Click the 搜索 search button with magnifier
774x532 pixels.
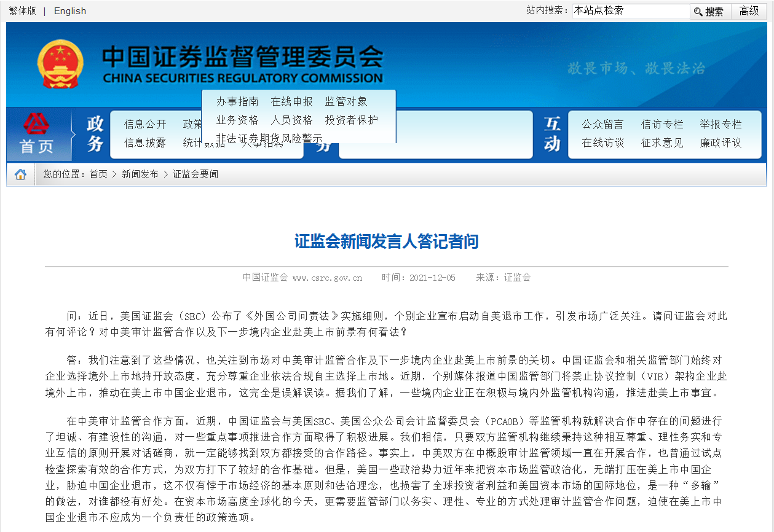click(x=710, y=11)
